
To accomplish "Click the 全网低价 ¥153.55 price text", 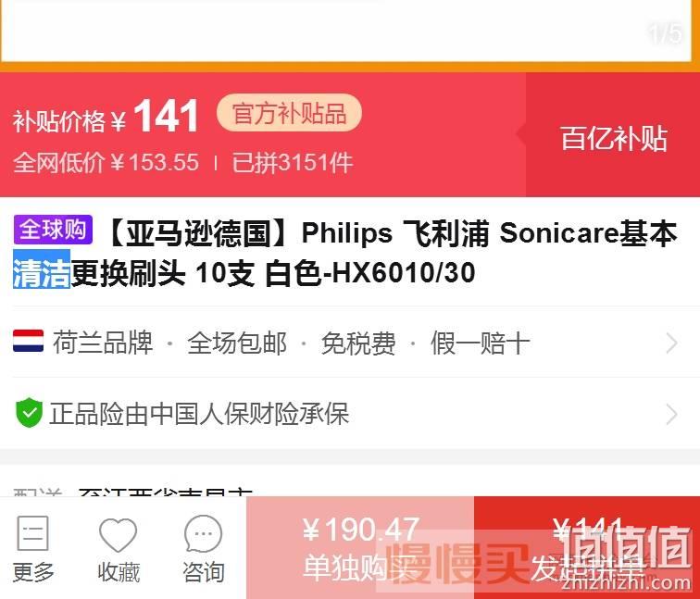I will 106,162.
